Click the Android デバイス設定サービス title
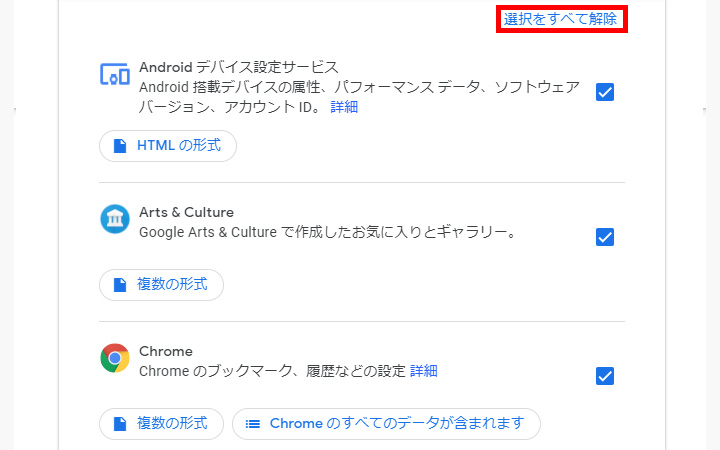The height and width of the screenshot is (450, 720). tap(239, 67)
